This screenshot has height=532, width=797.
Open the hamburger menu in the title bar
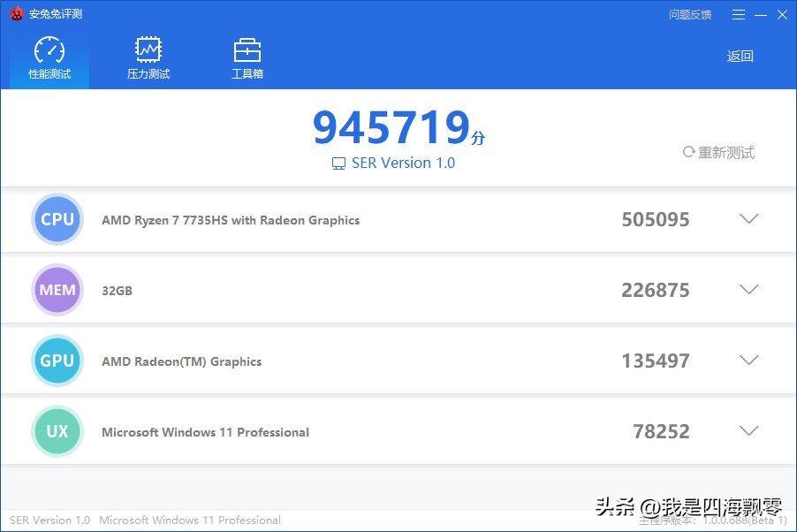point(738,13)
